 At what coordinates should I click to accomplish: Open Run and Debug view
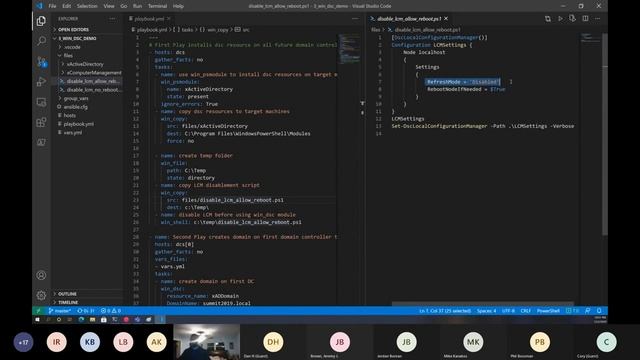point(41,82)
